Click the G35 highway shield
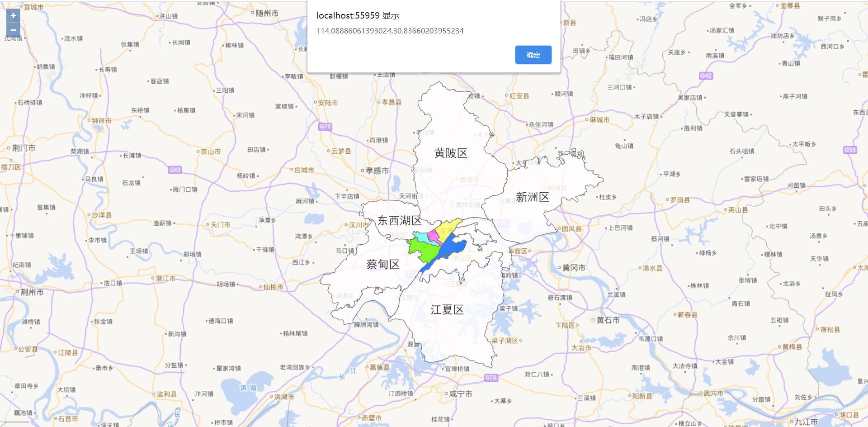 click(850, 150)
